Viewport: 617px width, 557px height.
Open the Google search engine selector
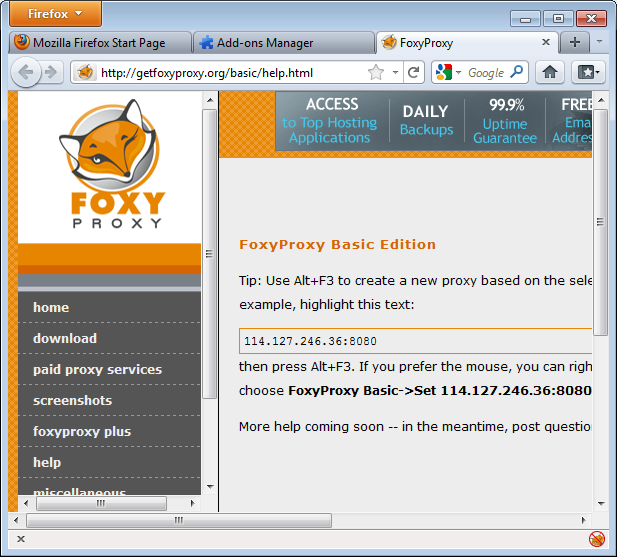pos(449,72)
